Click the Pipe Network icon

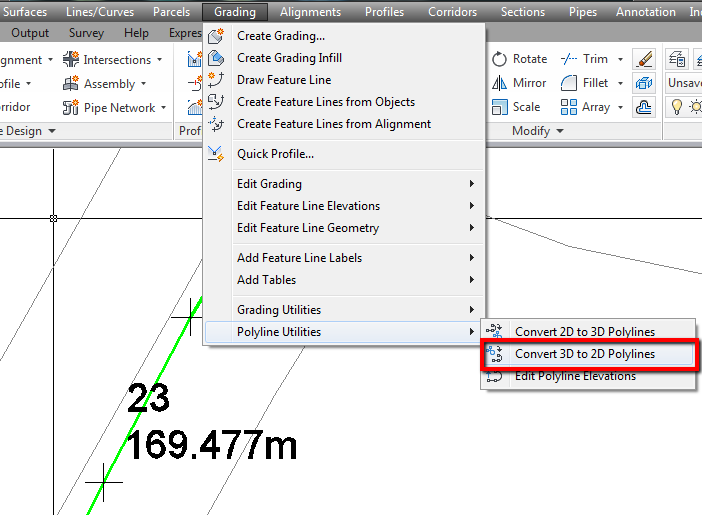(x=71, y=107)
